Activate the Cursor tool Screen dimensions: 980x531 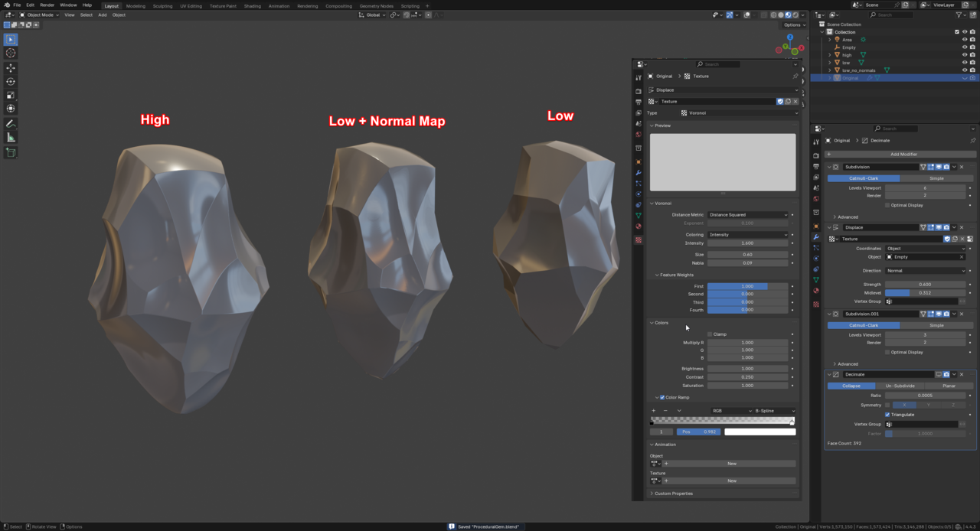pyautogui.click(x=11, y=53)
